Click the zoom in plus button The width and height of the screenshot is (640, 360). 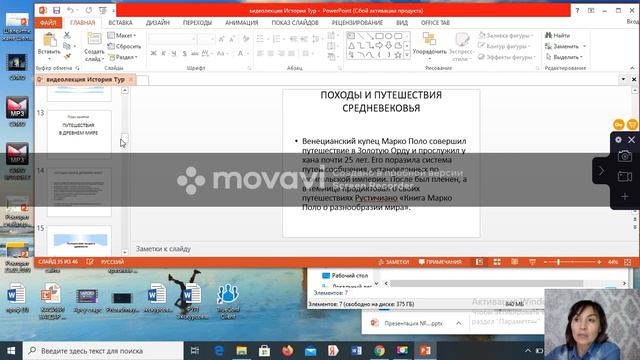[x=599, y=262]
